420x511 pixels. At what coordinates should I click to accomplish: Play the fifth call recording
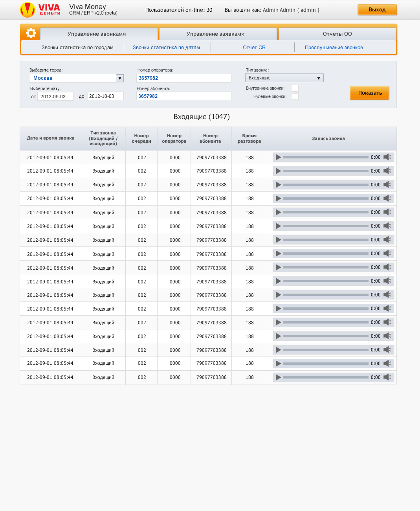(279, 212)
